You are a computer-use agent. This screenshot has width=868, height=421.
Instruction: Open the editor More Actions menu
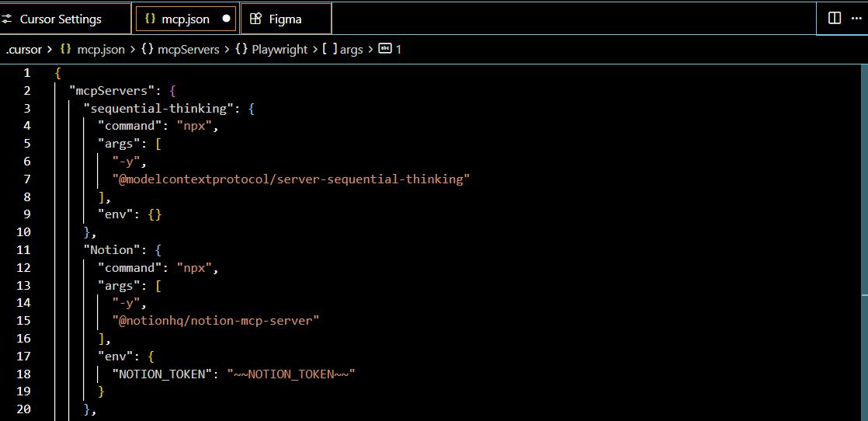[x=856, y=19]
